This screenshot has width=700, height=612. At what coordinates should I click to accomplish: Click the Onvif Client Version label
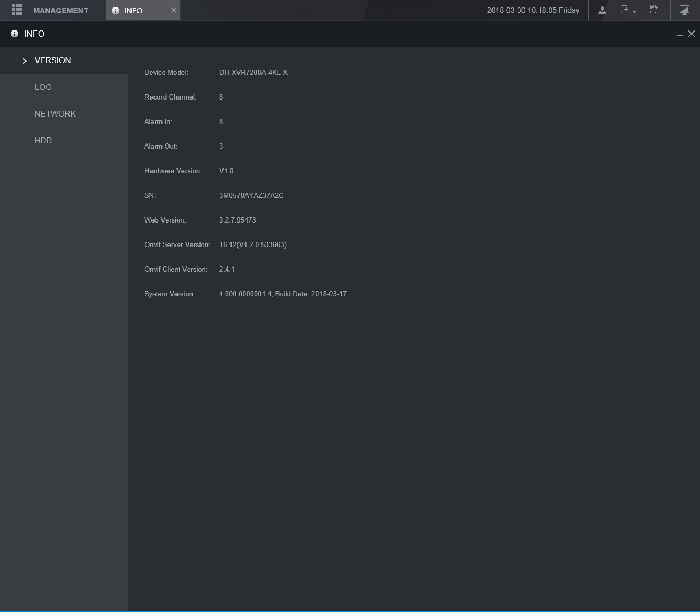[176, 269]
